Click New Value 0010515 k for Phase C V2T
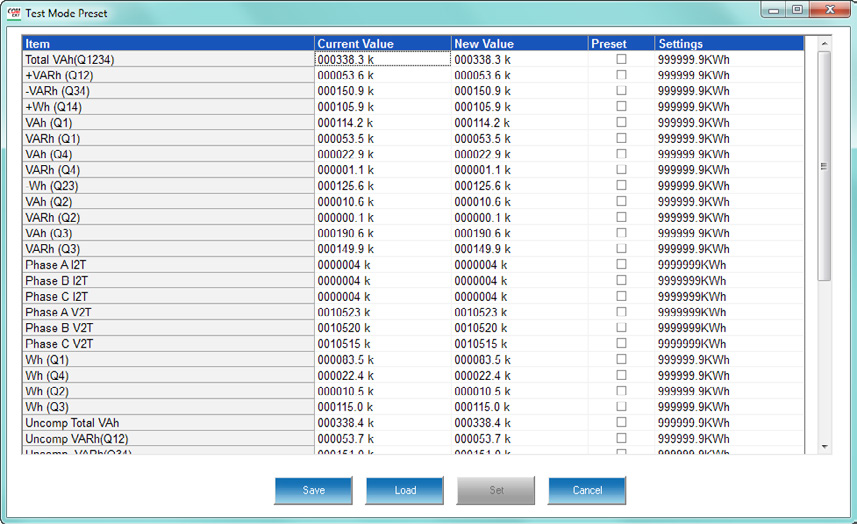857x524 pixels. click(x=519, y=344)
